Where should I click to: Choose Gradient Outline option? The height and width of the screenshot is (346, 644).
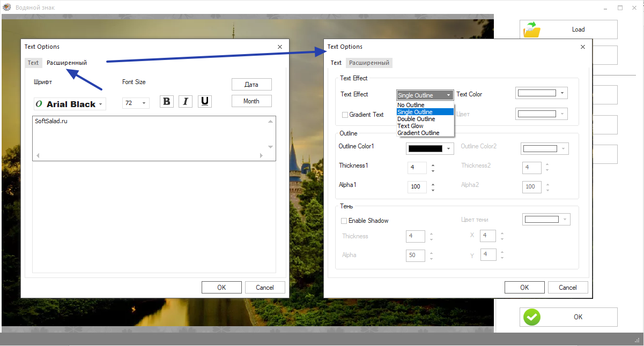coord(425,133)
